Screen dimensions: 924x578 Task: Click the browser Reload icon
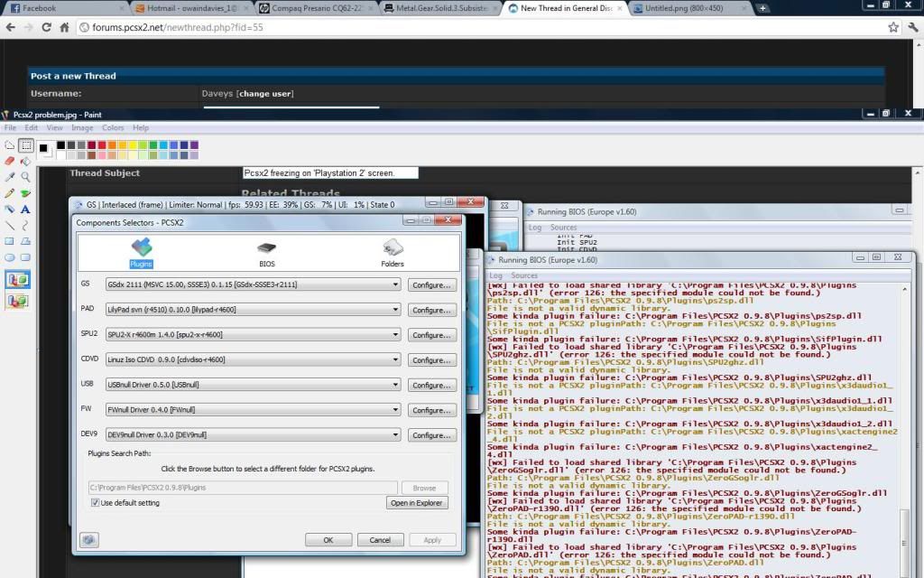[x=47, y=28]
